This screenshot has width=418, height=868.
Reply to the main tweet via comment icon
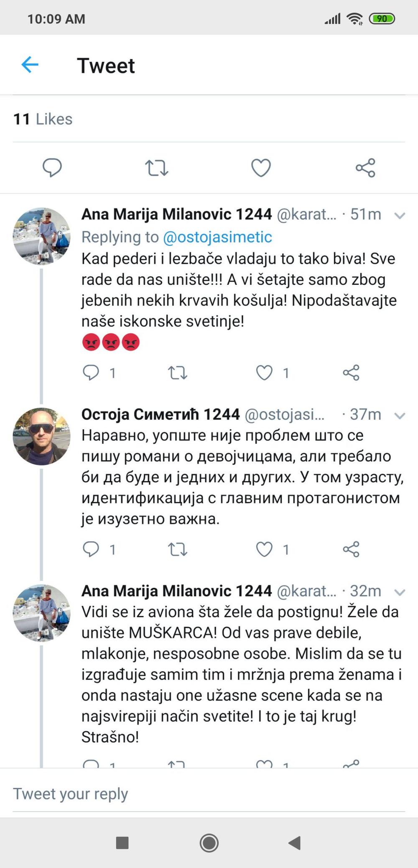click(x=52, y=167)
